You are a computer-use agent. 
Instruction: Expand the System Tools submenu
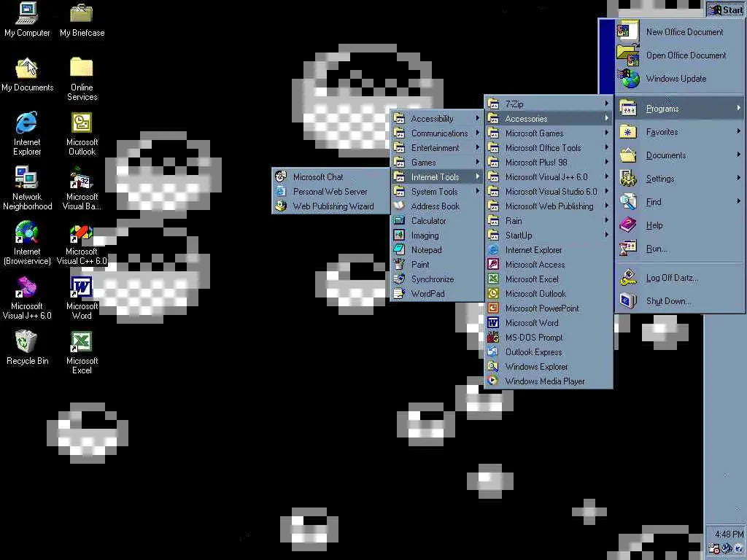[437, 192]
